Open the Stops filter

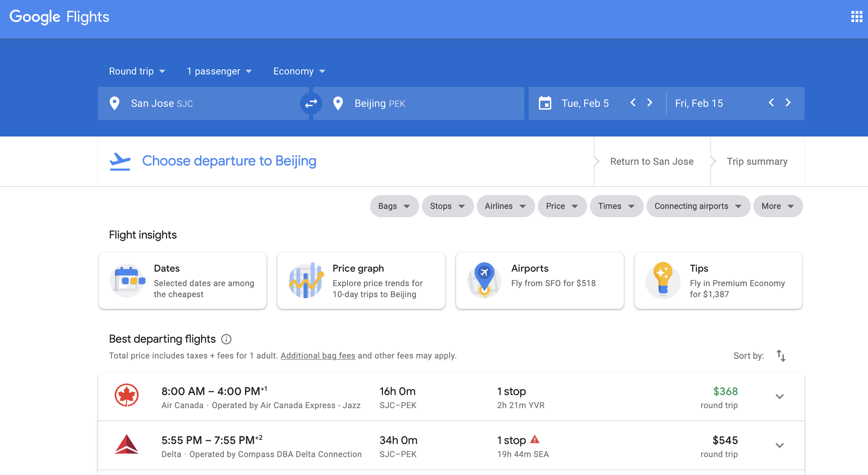coord(447,206)
